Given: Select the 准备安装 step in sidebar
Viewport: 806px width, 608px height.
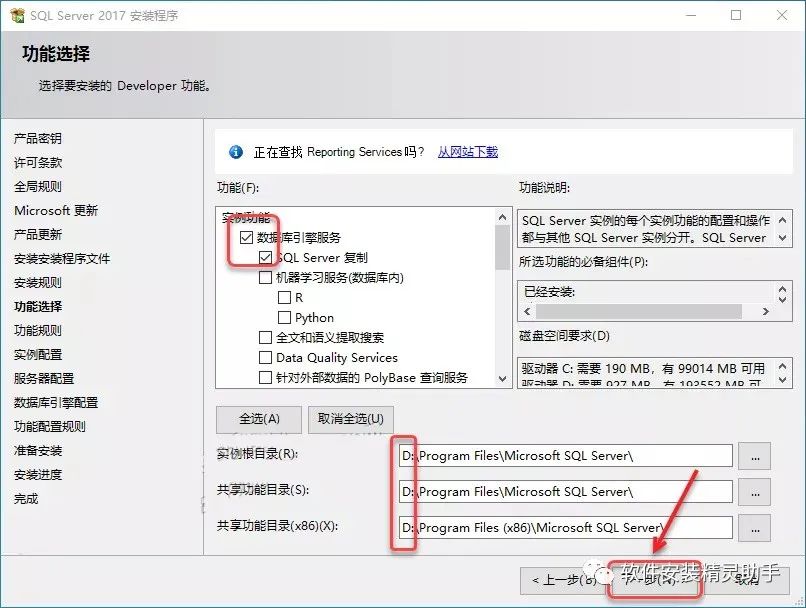Looking at the screenshot, I should tap(38, 451).
